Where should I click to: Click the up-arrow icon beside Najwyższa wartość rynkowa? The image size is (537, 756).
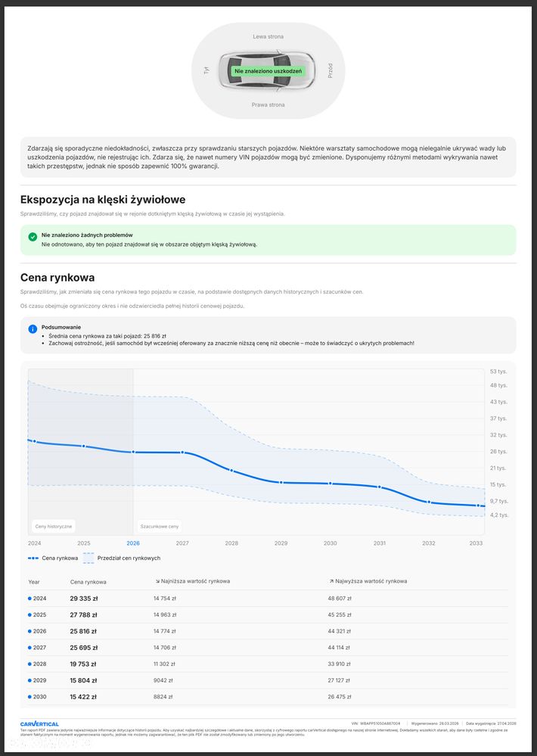click(331, 581)
